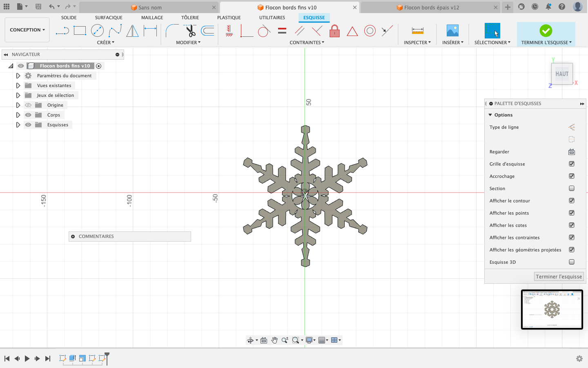Apply Horizontal/Vertical constraint
588x368 pixels.
pos(229,31)
